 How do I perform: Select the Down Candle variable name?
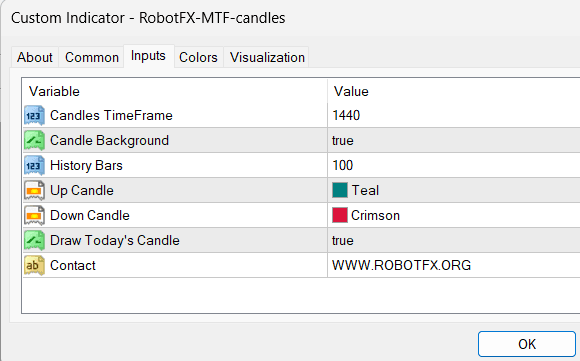(90, 215)
